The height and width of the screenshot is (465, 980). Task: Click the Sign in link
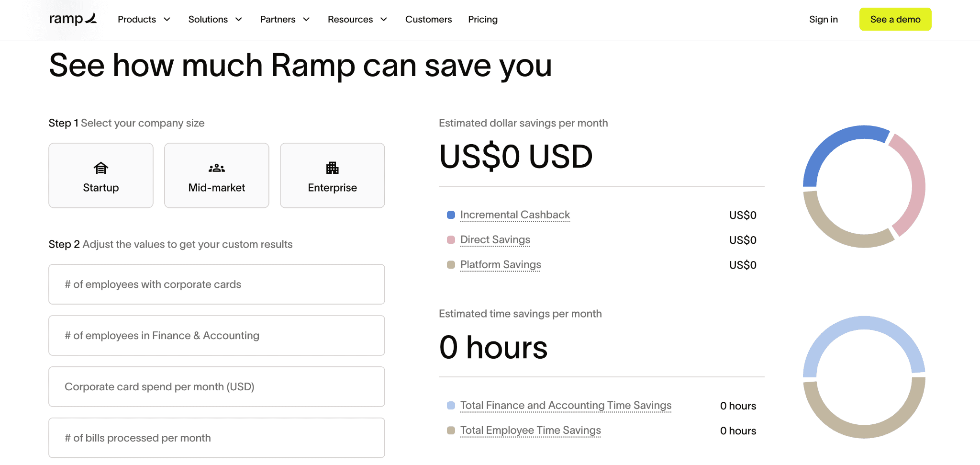tap(824, 19)
